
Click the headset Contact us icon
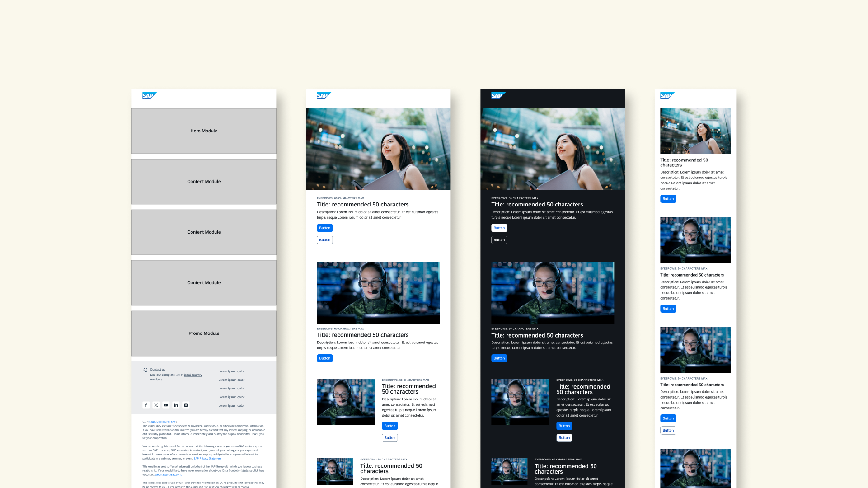[x=145, y=370]
